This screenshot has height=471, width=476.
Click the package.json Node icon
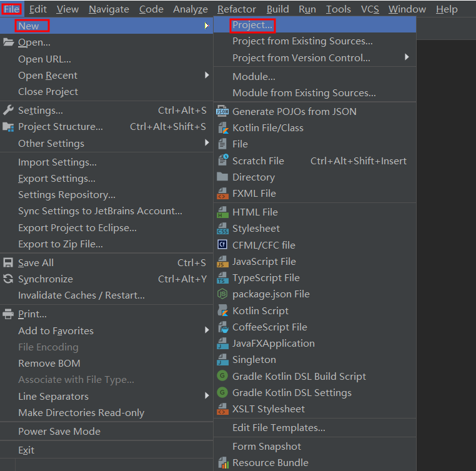222,294
